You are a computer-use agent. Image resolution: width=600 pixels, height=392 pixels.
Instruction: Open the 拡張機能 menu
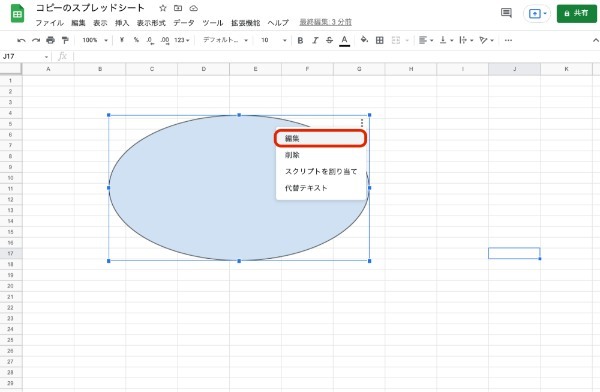pos(245,23)
